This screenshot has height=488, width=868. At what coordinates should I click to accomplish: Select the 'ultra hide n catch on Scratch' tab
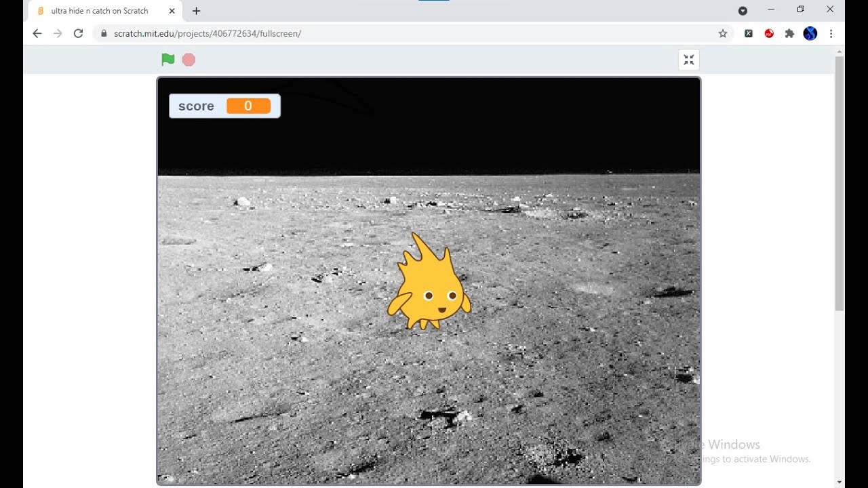105,11
